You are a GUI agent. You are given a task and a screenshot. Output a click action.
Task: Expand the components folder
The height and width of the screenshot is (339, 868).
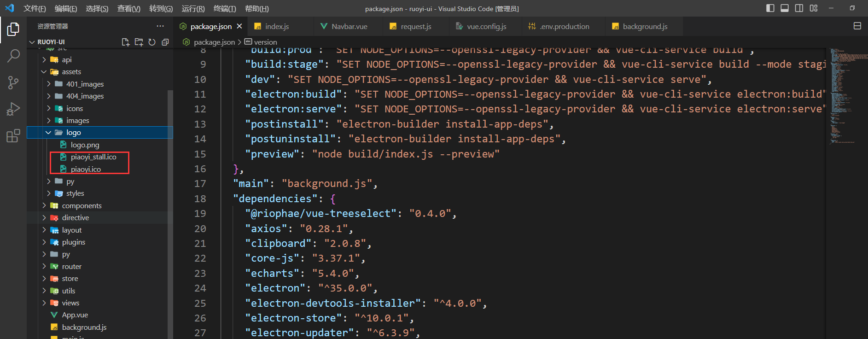coord(82,205)
